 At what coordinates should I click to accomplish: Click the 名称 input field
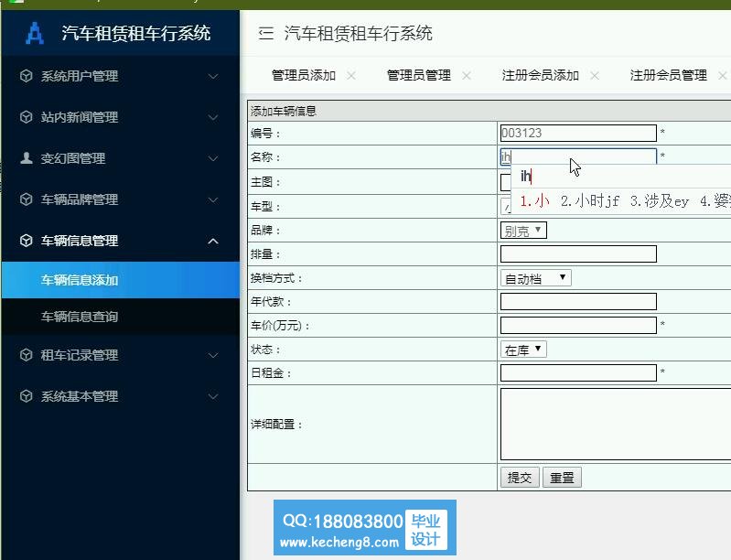click(578, 156)
